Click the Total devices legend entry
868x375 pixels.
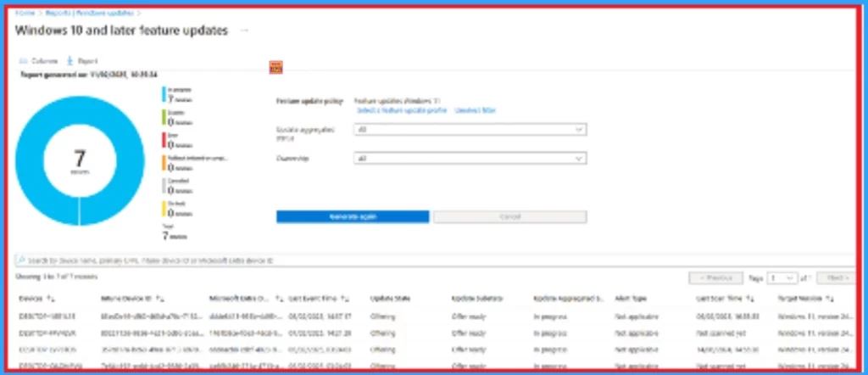point(174,232)
